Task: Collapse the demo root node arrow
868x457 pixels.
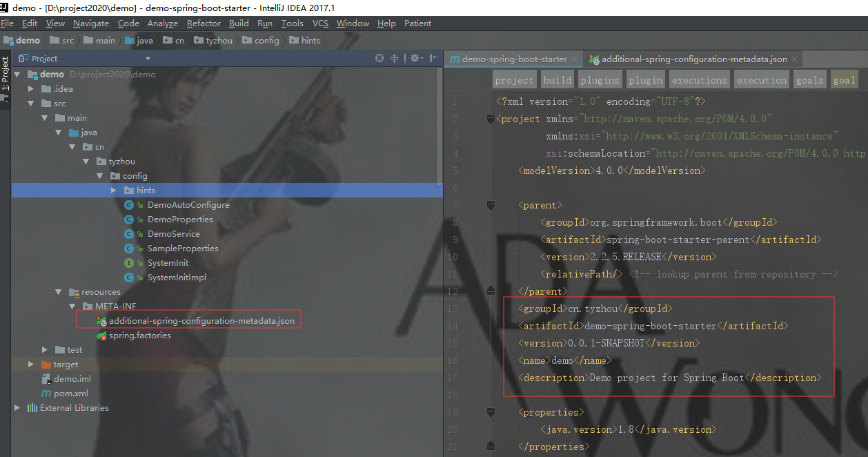Action: coord(17,75)
